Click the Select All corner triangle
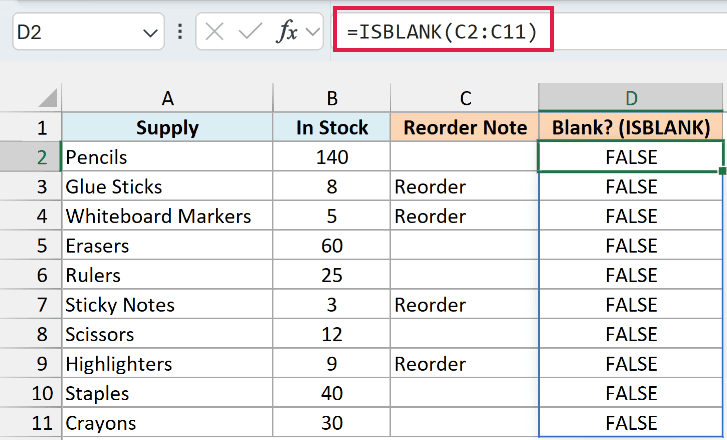The width and height of the screenshot is (727, 440). click(48, 98)
